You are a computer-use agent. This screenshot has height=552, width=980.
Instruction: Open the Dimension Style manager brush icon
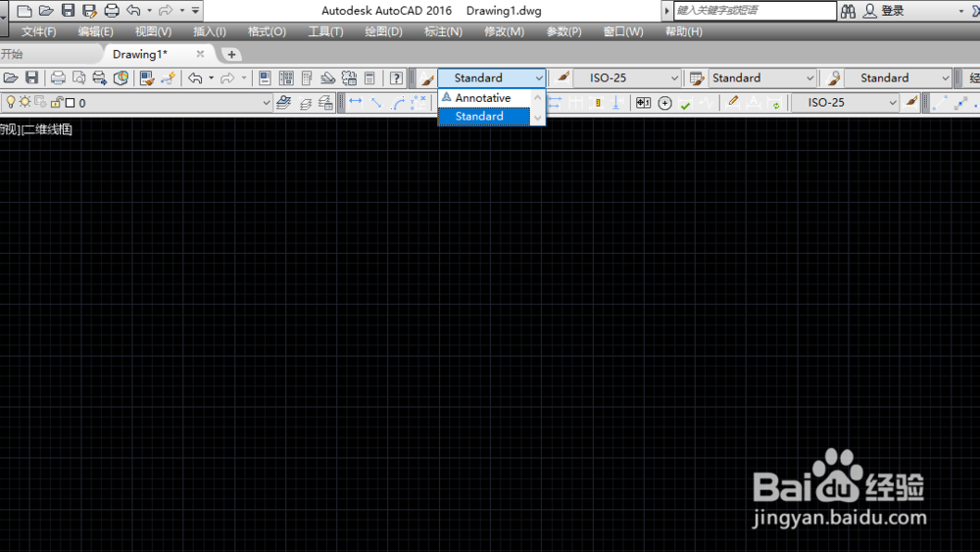tap(563, 76)
